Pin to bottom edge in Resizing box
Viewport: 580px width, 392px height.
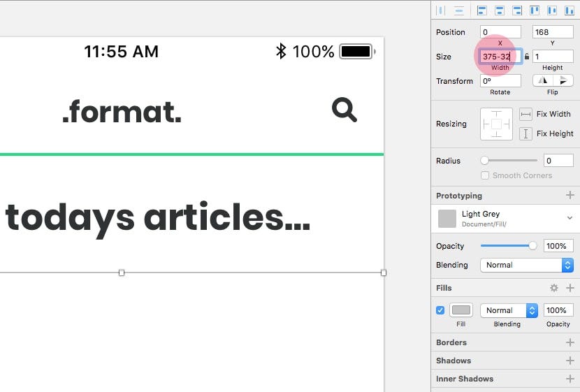point(496,134)
